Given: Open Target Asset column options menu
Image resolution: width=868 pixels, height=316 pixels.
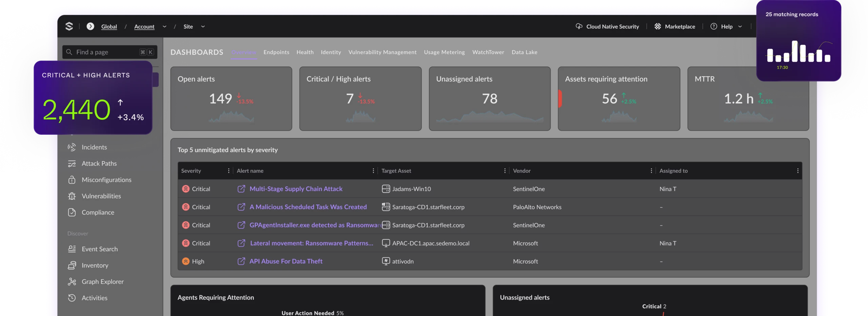Looking at the screenshot, I should [x=505, y=171].
